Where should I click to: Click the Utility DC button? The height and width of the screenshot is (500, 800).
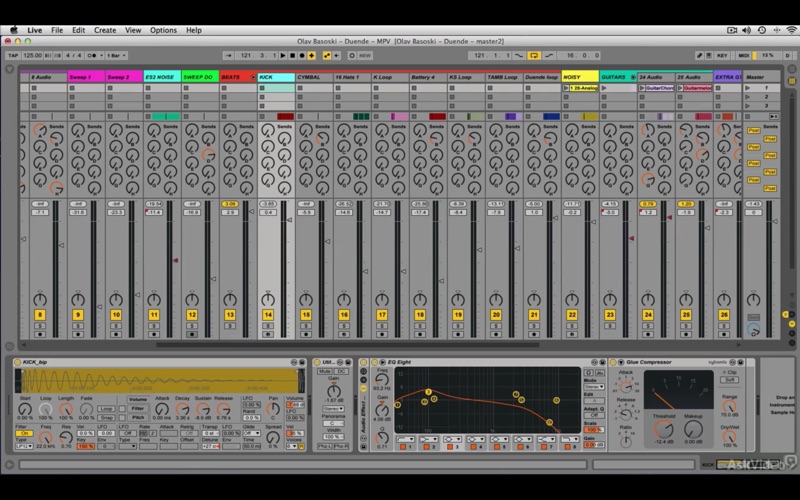(x=341, y=371)
